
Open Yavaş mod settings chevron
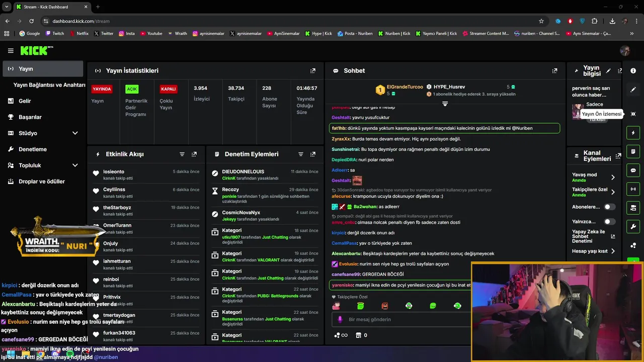613,177
